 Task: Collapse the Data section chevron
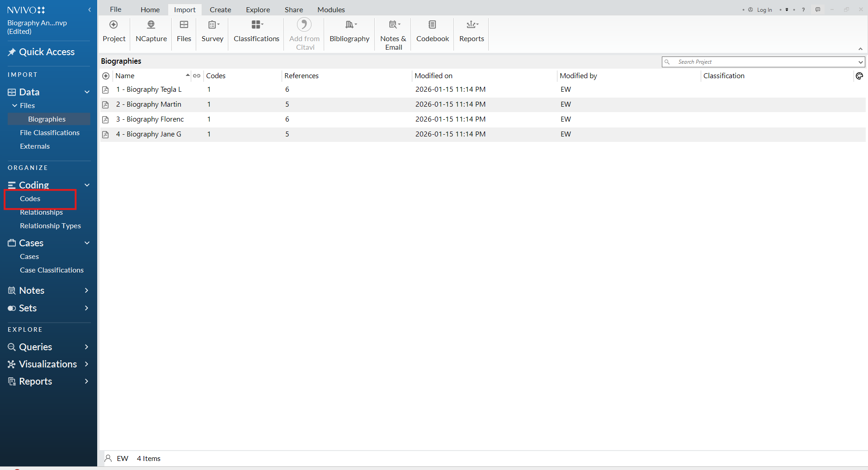click(87, 92)
